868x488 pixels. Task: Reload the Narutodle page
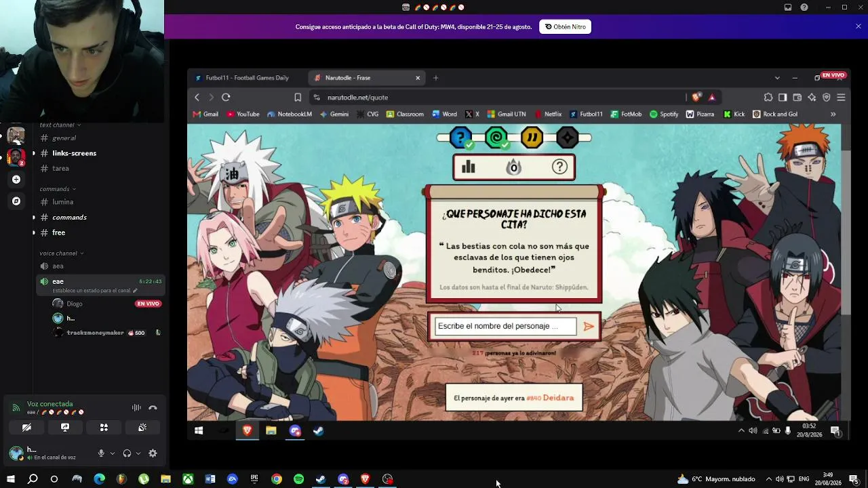(x=226, y=98)
